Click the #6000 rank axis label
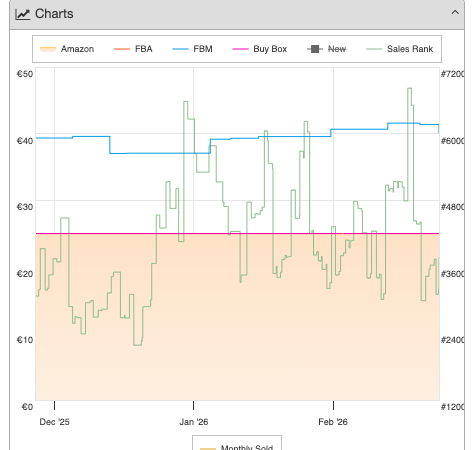474x450 pixels. tap(452, 141)
